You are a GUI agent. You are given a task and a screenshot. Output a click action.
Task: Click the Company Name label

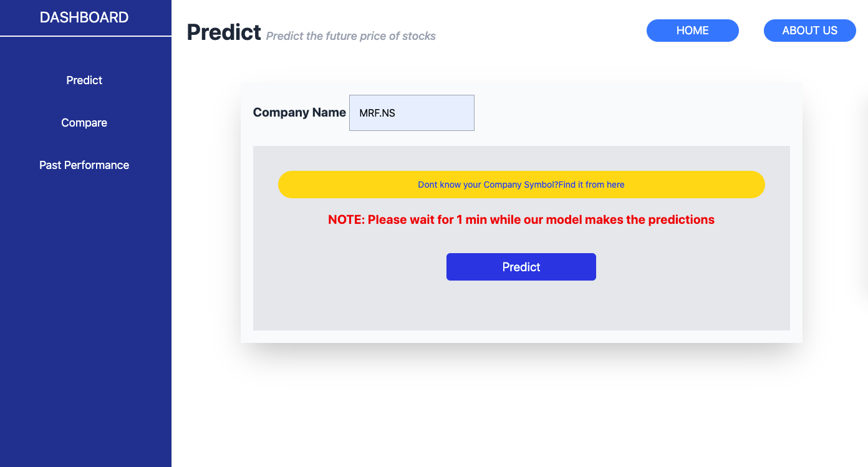tap(299, 112)
